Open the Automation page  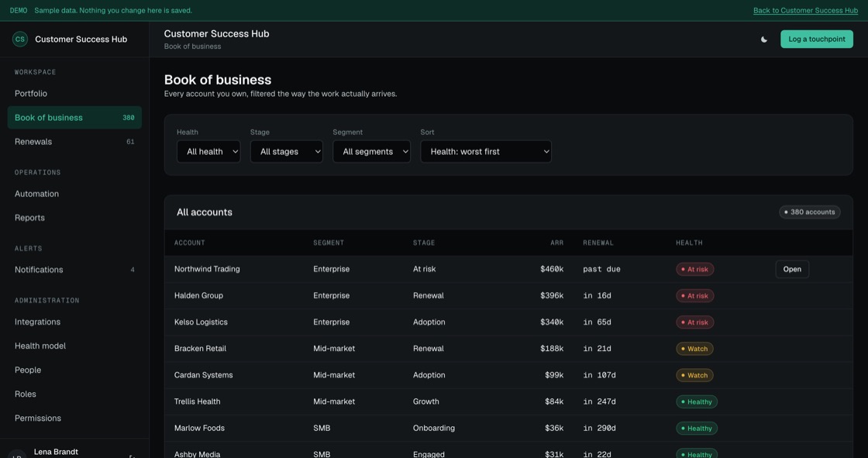point(74,194)
